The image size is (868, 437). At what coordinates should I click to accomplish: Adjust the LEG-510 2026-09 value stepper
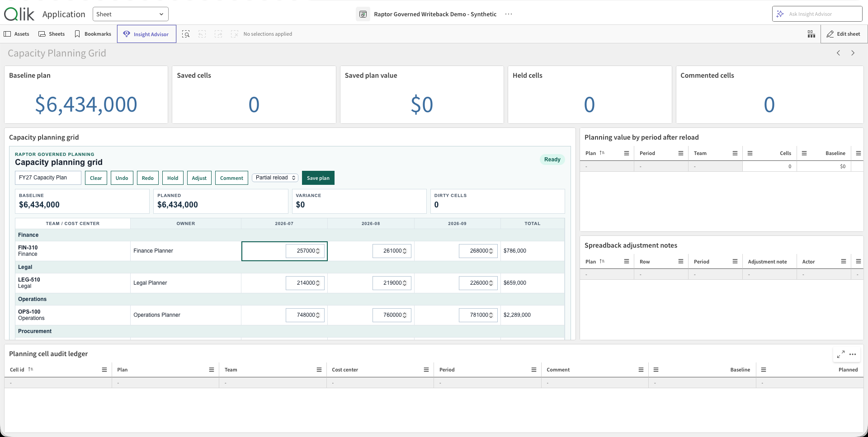pos(491,283)
